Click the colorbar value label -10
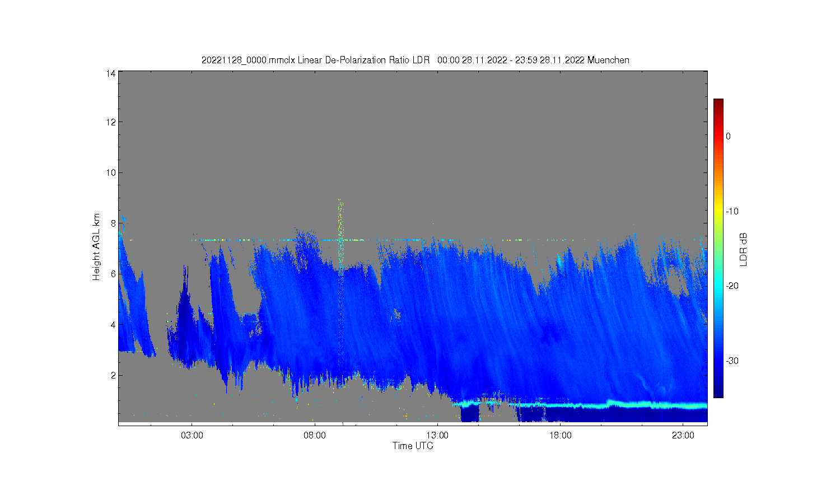Viewport: 840px width, 504px height. pyautogui.click(x=732, y=211)
